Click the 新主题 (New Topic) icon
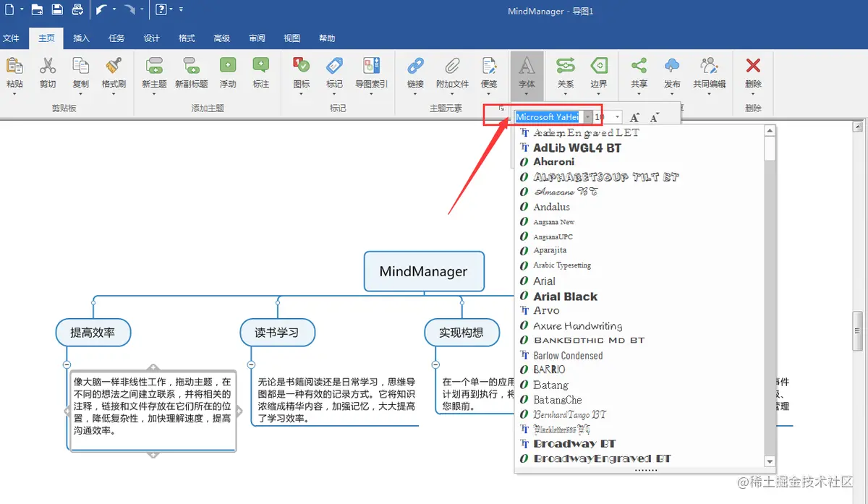Screen dimensions: 868x504 pyautogui.click(x=154, y=67)
